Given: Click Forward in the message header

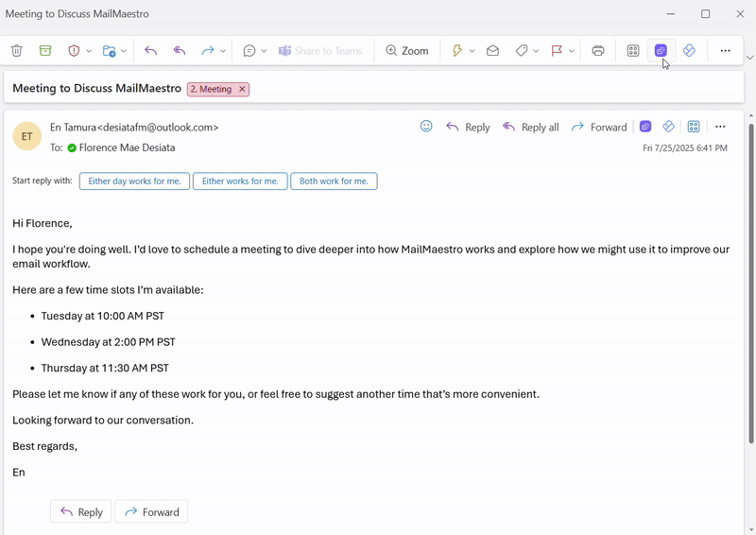Looking at the screenshot, I should pyautogui.click(x=599, y=128).
